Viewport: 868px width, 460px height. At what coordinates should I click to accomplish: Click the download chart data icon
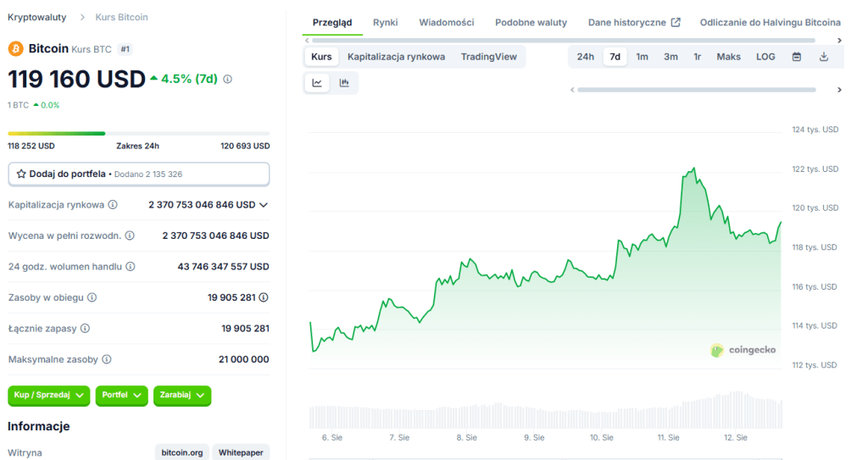(824, 57)
